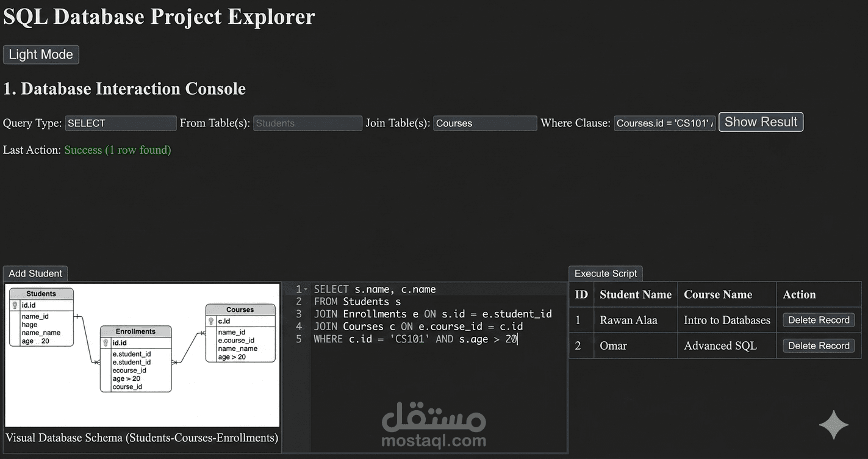Place cursor in FROM Students s line

pos(357,302)
